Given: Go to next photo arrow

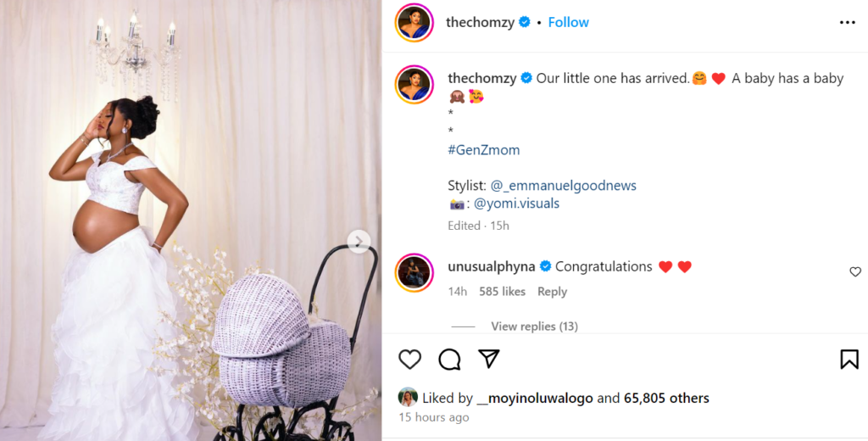Looking at the screenshot, I should pos(359,242).
